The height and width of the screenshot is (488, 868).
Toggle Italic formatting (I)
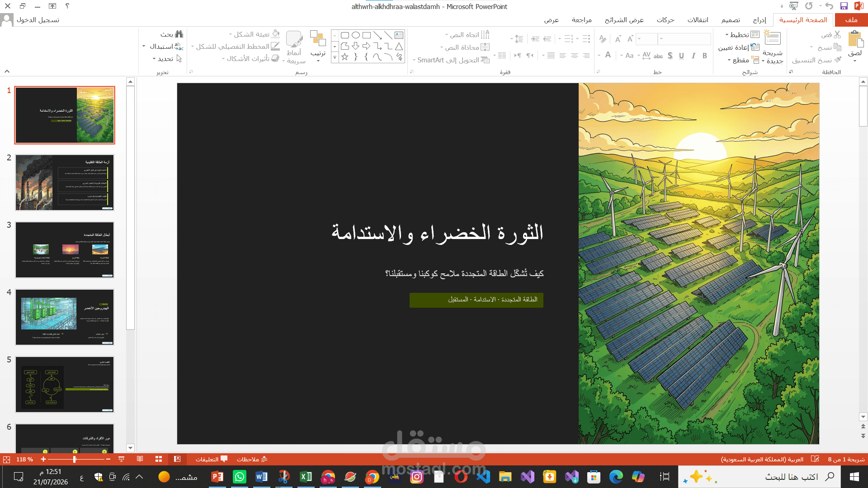click(693, 56)
